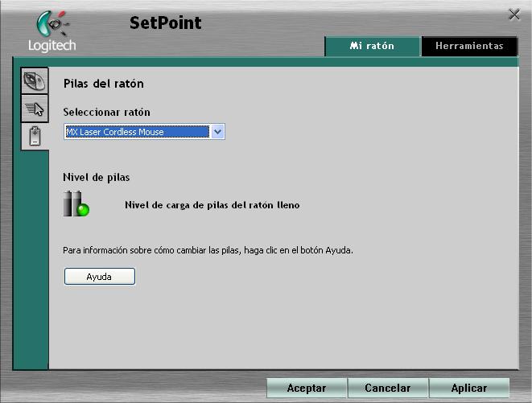Viewport: 532px width, 403px height.
Task: Switch to the Mi ratón tab
Action: 372,46
